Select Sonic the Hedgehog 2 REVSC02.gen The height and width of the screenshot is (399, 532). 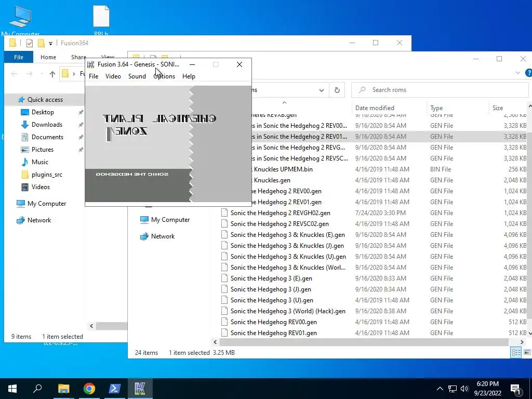280,224
